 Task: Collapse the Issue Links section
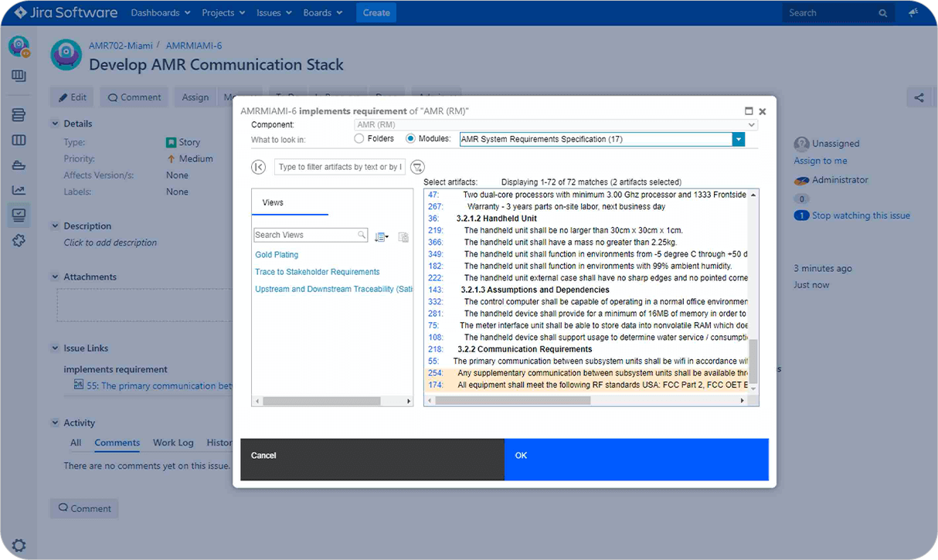(55, 348)
